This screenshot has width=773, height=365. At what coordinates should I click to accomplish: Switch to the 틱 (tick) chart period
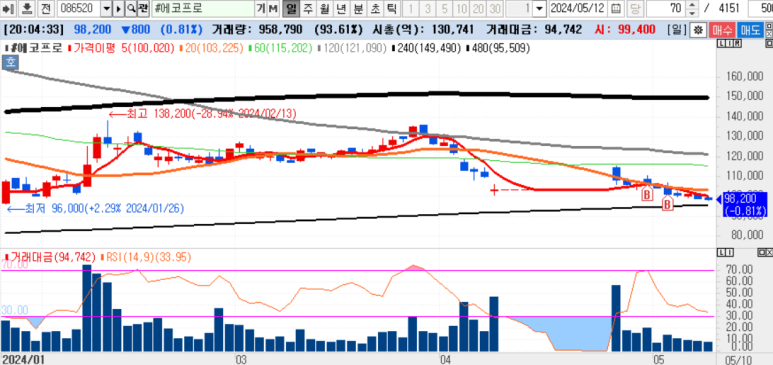tap(391, 8)
